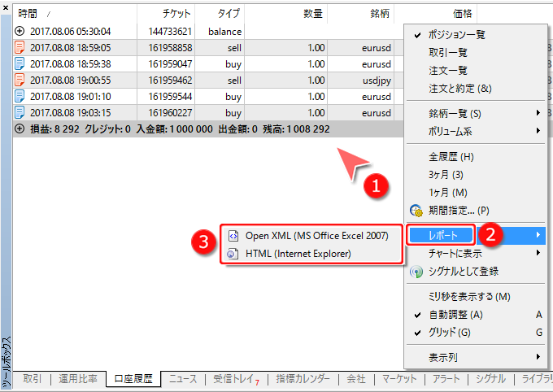Open the マーケット tab
Screen dimensions: 553x392
click(399, 379)
